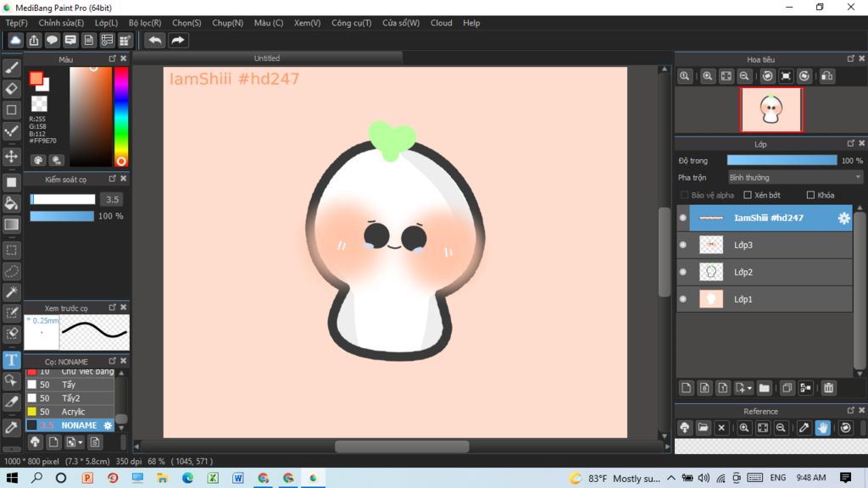Click the hue color bar

pyautogui.click(x=121, y=117)
